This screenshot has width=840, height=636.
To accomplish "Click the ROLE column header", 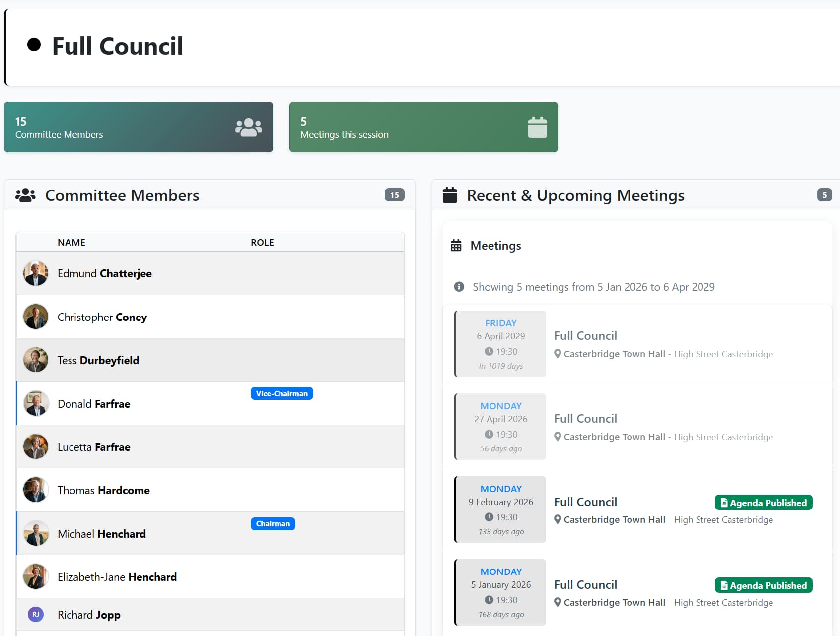I will 262,242.
